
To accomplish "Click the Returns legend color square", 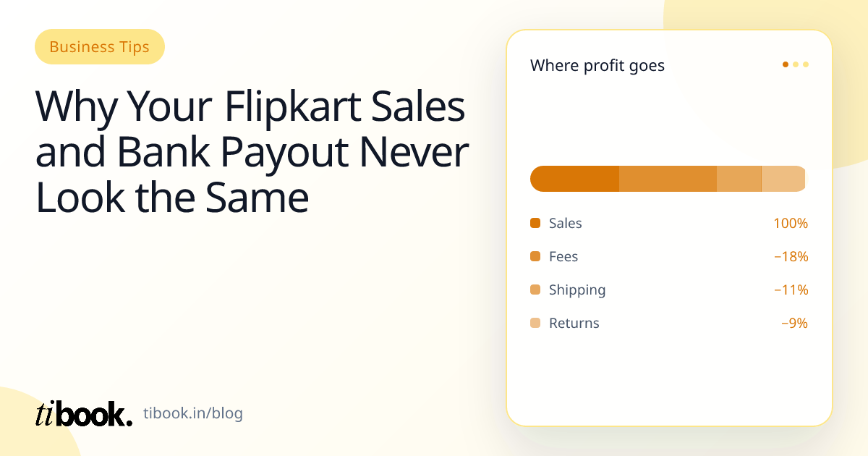I will pyautogui.click(x=535, y=323).
